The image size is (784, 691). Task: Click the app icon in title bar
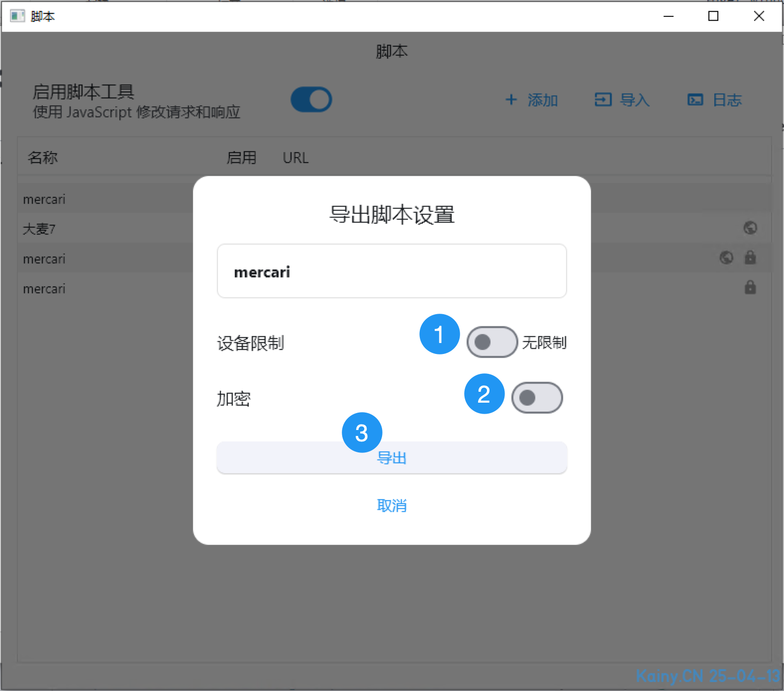pyautogui.click(x=17, y=16)
